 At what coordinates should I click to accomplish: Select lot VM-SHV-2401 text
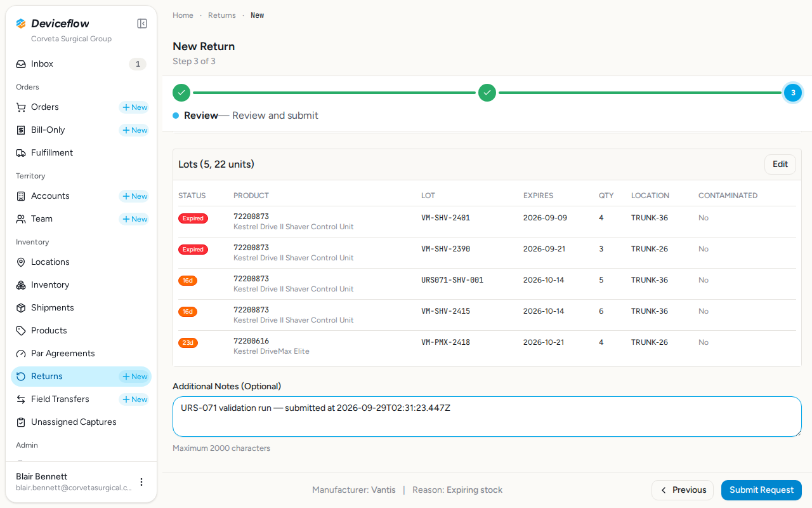(x=446, y=218)
